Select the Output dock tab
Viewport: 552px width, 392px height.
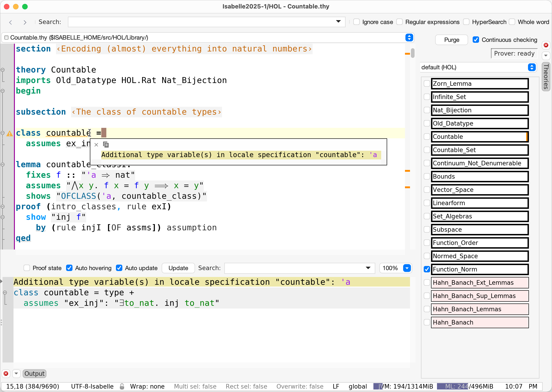34,373
